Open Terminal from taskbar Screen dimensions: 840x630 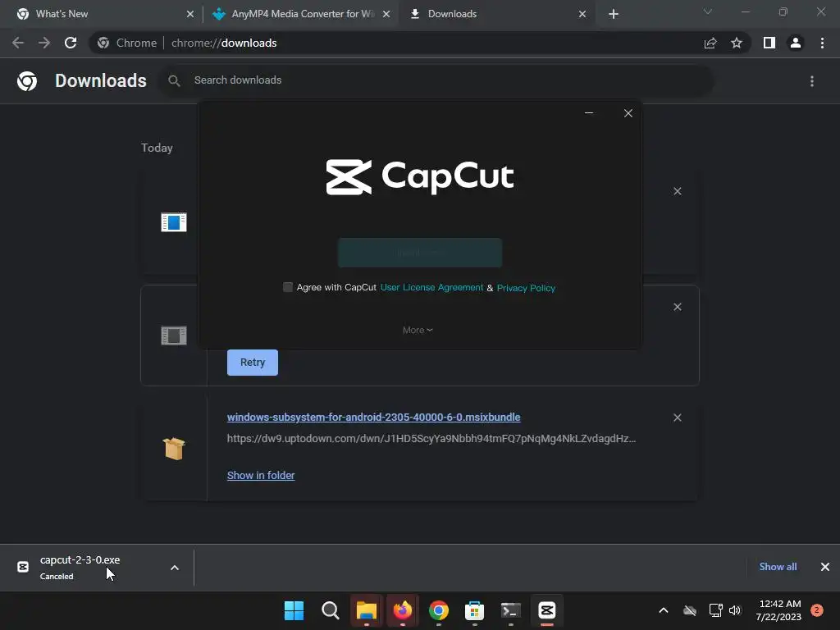[510, 610]
